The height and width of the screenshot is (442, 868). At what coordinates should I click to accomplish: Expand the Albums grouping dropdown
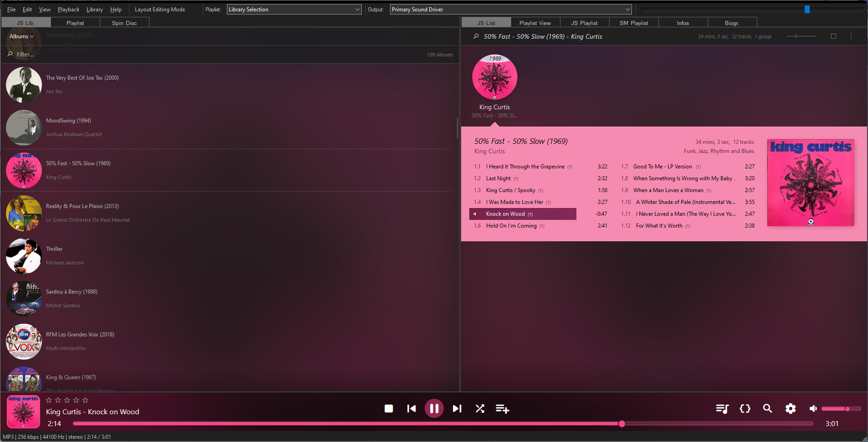pos(21,36)
